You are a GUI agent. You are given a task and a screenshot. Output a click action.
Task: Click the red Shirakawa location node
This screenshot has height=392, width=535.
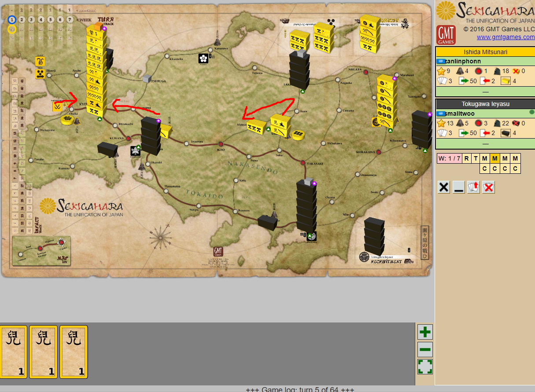[379, 152]
